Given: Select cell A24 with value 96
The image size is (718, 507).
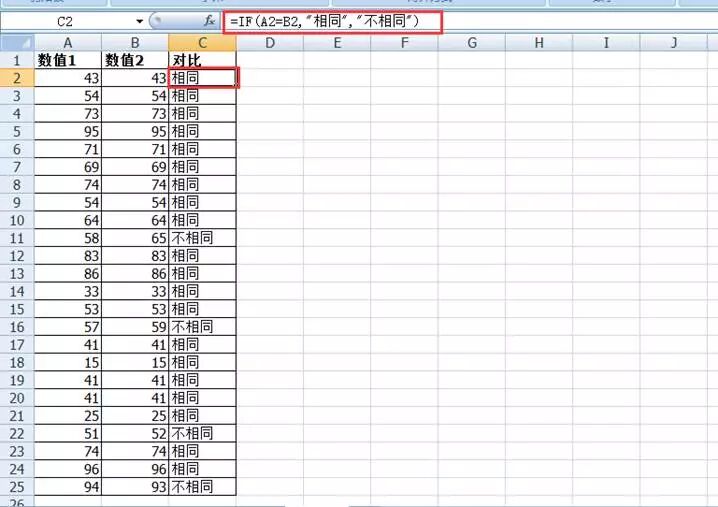Looking at the screenshot, I should pos(68,469).
